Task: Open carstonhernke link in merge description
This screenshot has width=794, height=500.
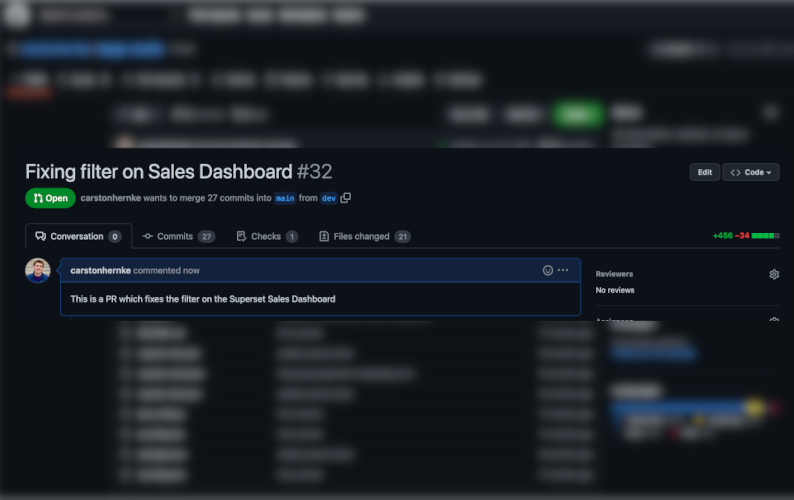Action: 110,198
